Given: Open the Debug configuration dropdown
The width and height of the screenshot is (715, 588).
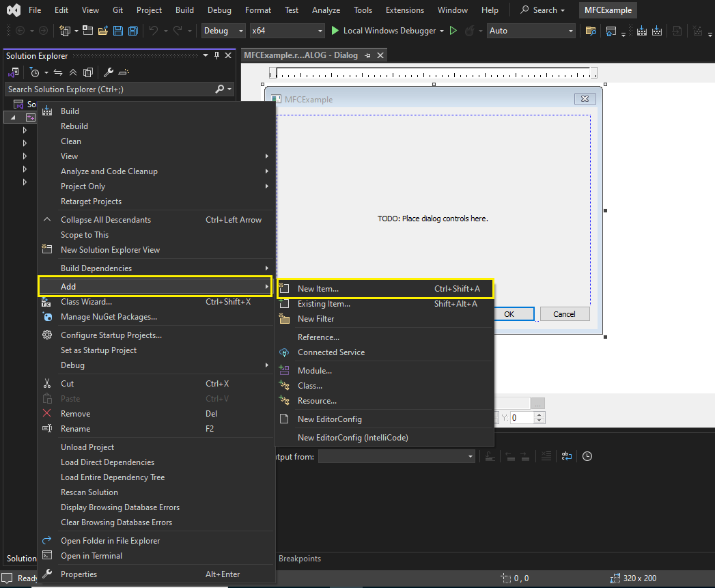Looking at the screenshot, I should tap(224, 31).
